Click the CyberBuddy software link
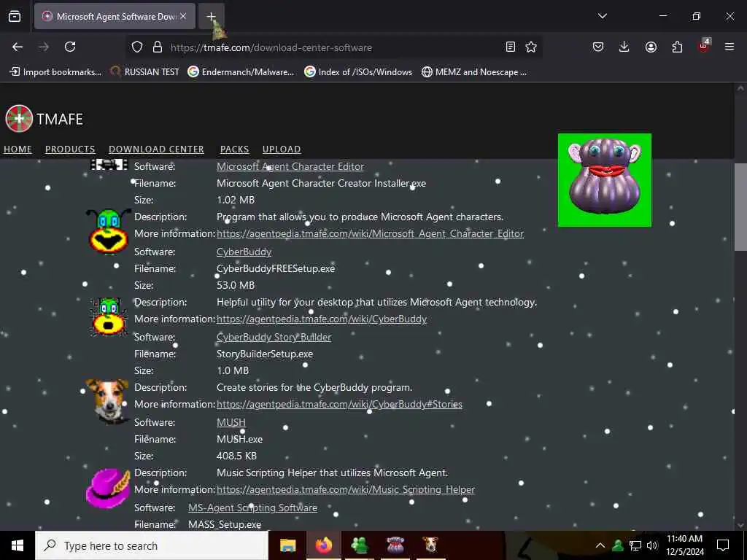Screen dimensions: 747x560 coord(244,252)
